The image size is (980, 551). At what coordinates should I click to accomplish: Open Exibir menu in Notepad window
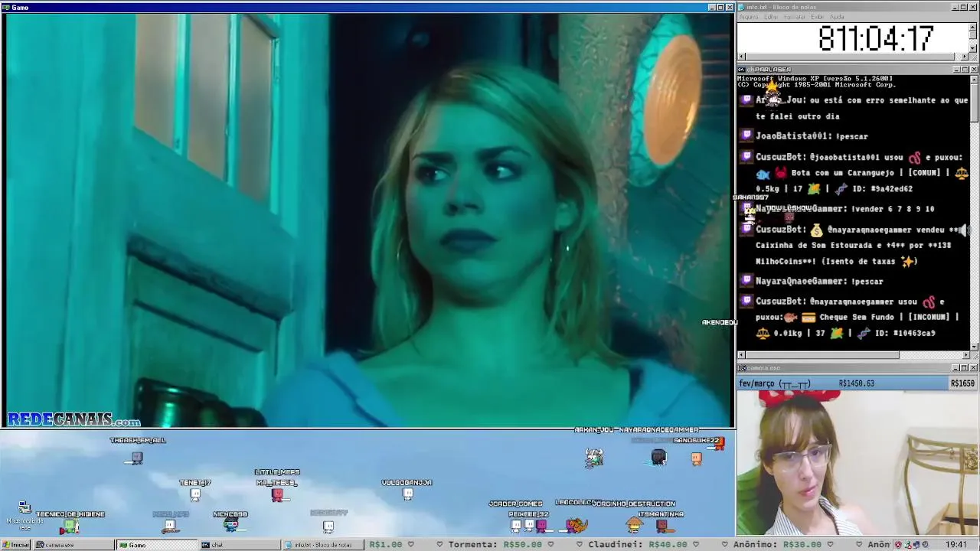818,17
